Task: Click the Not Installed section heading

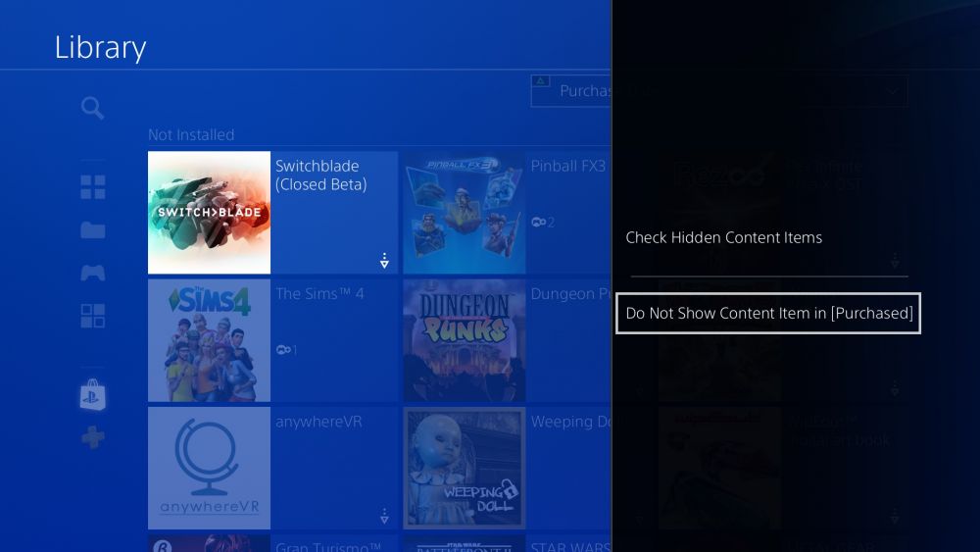Action: [x=191, y=134]
